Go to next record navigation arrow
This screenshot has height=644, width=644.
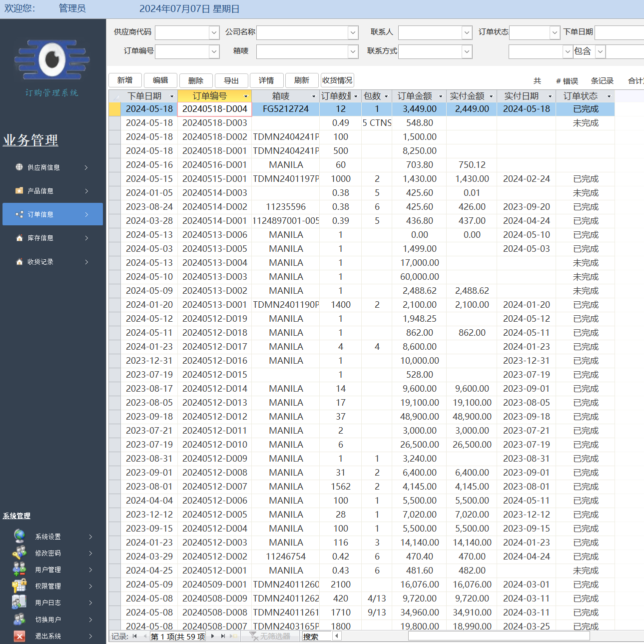[x=212, y=636]
